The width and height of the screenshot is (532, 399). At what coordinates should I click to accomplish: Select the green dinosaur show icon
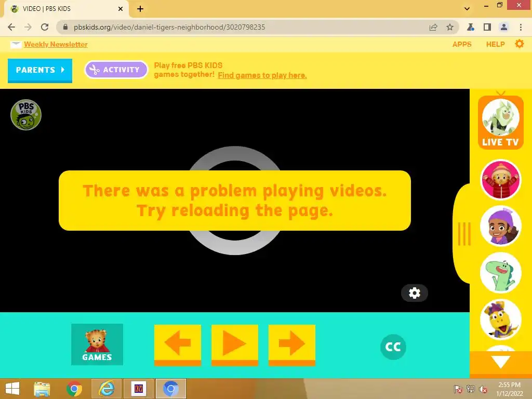point(500,273)
